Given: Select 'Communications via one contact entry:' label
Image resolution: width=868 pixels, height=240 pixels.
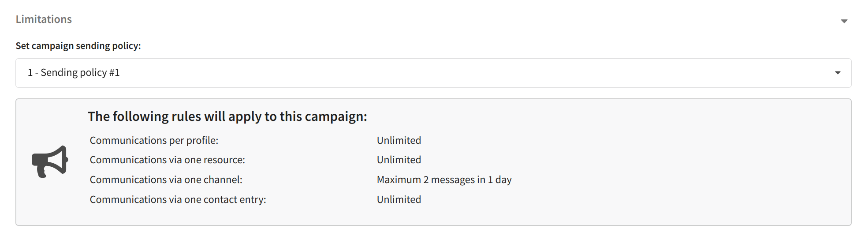Looking at the screenshot, I should coord(178,199).
